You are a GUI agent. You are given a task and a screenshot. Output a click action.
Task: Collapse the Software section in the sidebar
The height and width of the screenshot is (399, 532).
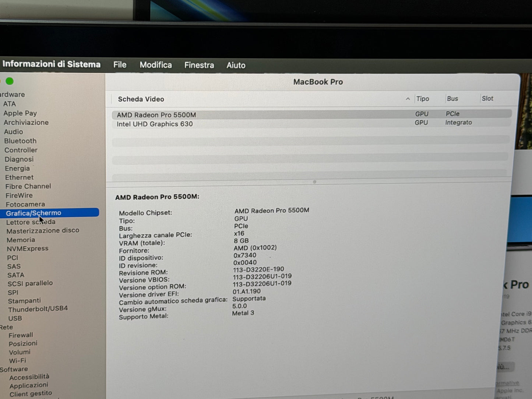point(14,369)
